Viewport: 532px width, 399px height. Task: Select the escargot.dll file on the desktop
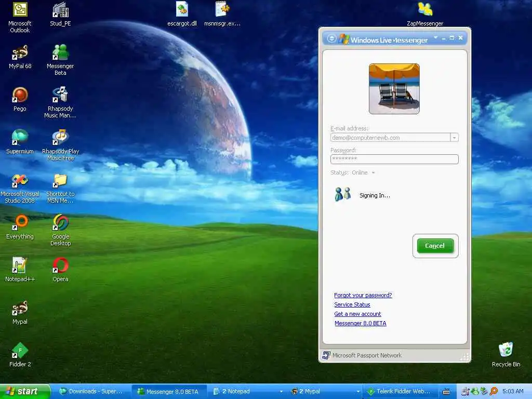[x=182, y=14]
